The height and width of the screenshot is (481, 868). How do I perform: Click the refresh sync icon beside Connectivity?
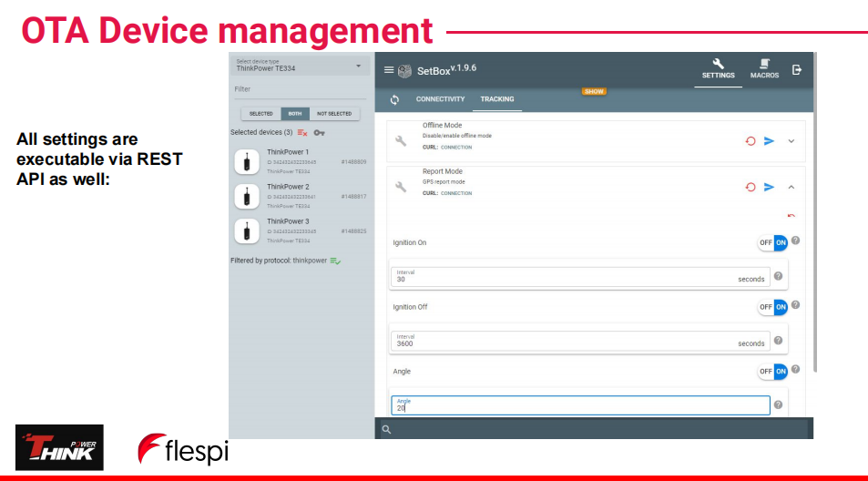coord(394,99)
